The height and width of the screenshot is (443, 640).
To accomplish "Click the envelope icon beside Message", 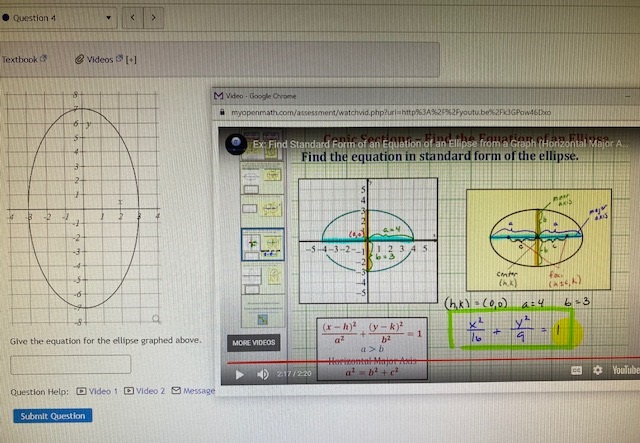I will tap(176, 391).
